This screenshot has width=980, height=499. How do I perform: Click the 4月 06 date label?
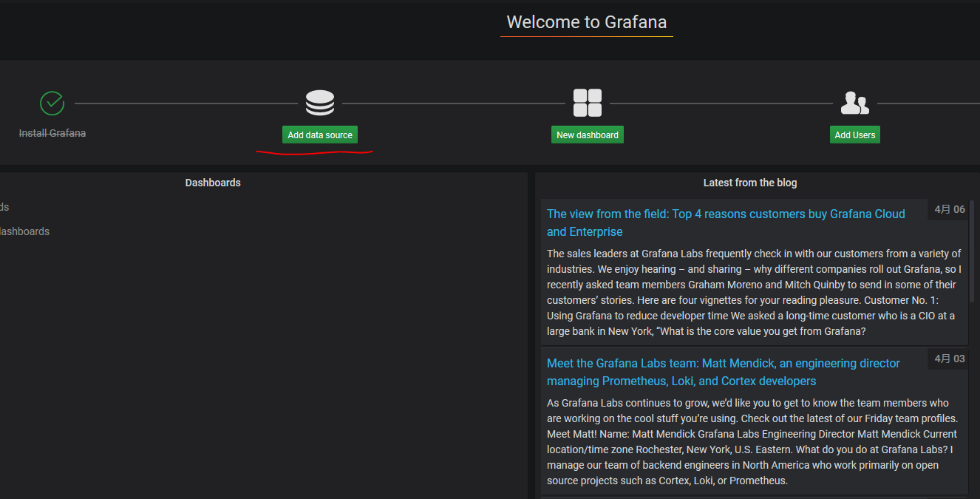(950, 209)
